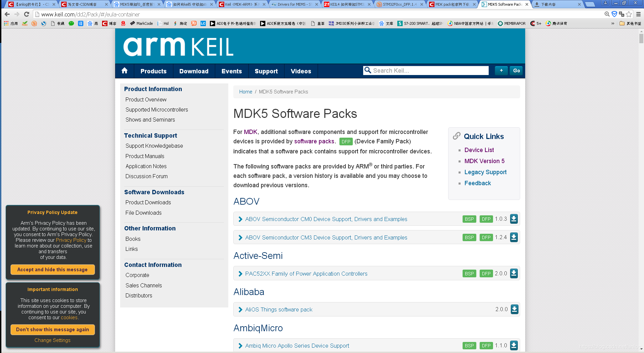
Task: Open Legacy Support quick link
Action: pyautogui.click(x=485, y=172)
